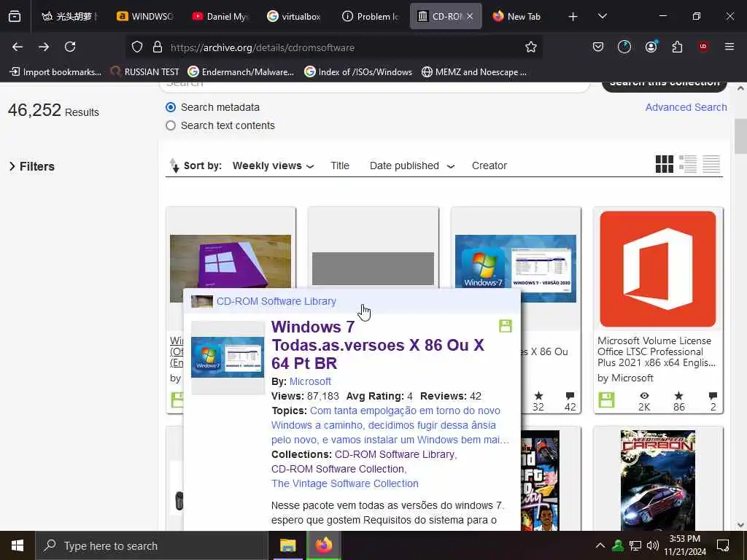Open the Date published sort dropdown
This screenshot has height=560, width=747.
(x=411, y=166)
